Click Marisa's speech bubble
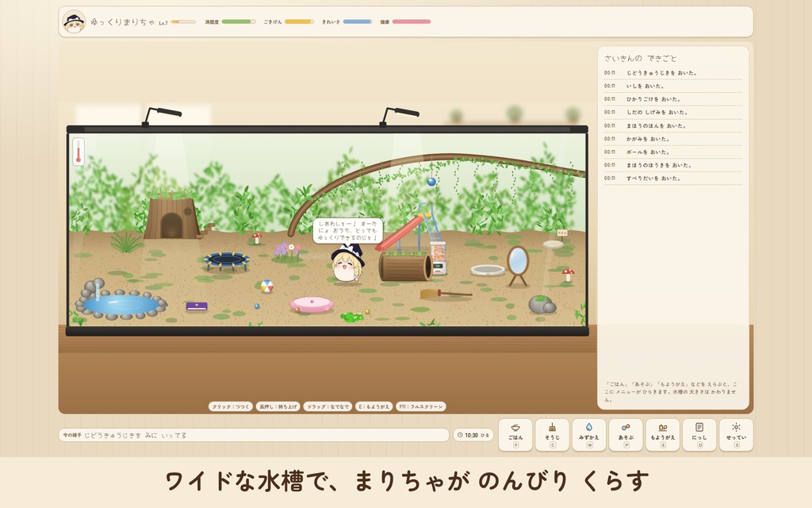 [x=348, y=231]
